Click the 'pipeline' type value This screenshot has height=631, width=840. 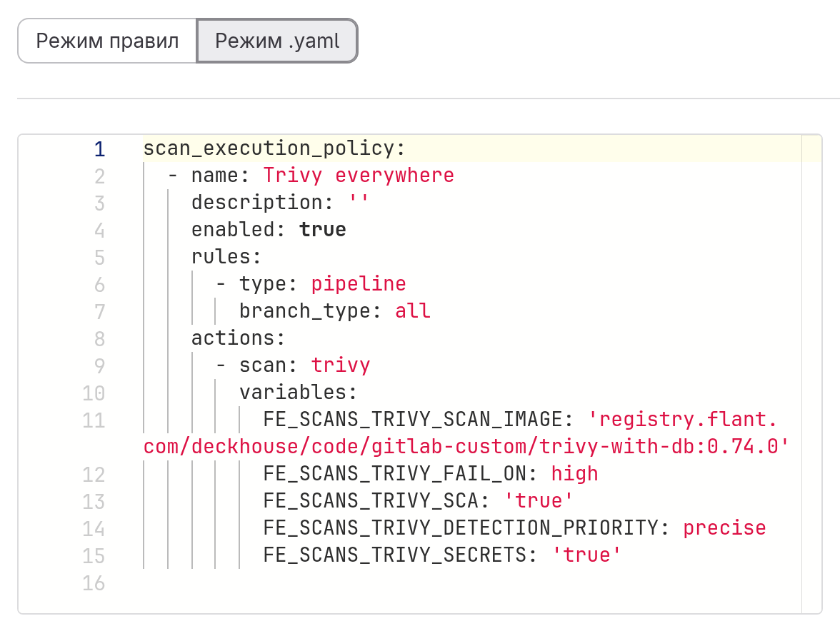[x=359, y=284]
